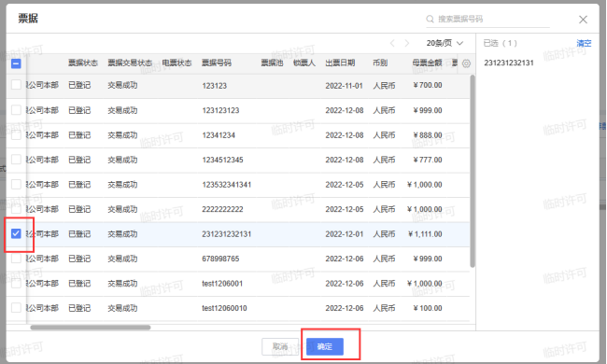
Task: Click the 票据池 column header
Action: pos(272,63)
